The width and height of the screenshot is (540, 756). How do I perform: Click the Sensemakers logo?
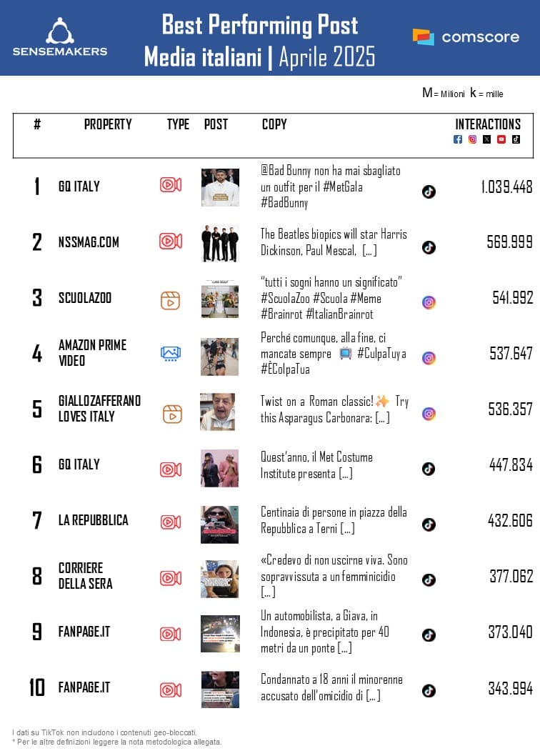coord(60,37)
